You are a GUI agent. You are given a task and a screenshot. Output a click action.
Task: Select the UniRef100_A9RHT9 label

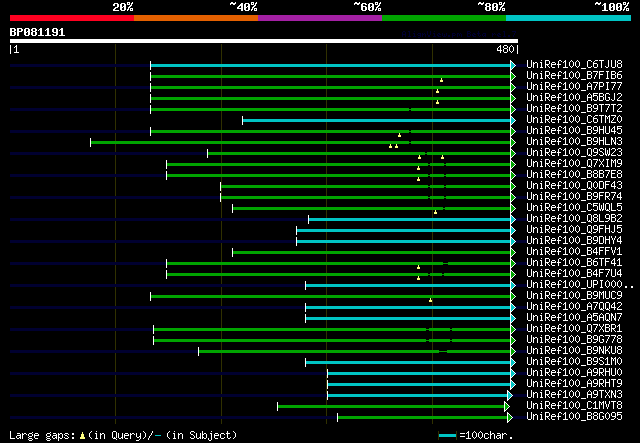click(574, 384)
